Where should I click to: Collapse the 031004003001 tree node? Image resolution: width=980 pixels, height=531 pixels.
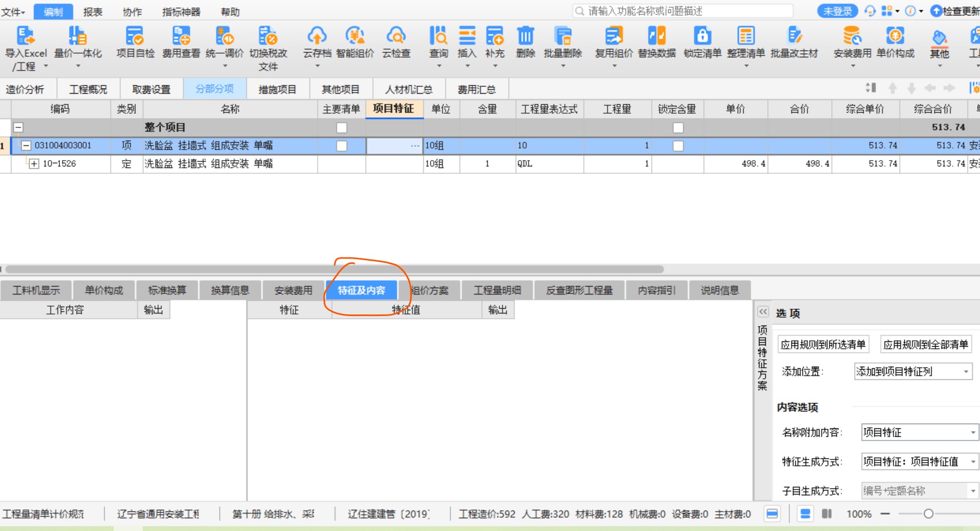point(26,145)
